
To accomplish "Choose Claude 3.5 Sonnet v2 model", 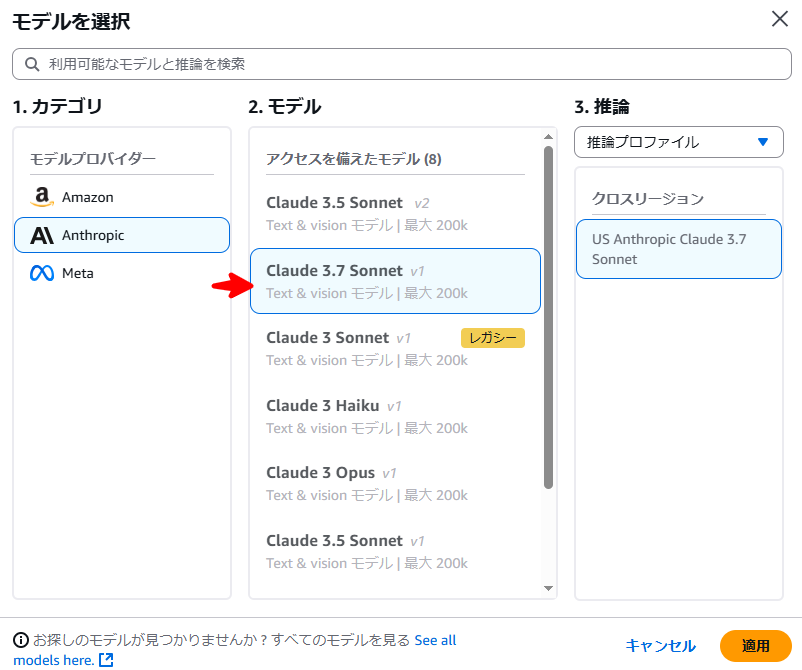I will (395, 214).
